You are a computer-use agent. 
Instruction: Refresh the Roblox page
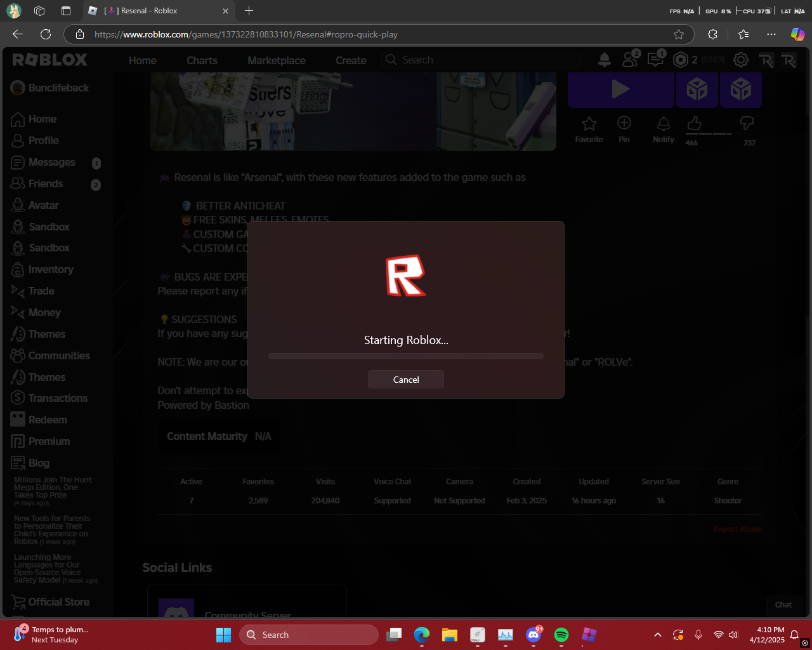click(x=46, y=34)
